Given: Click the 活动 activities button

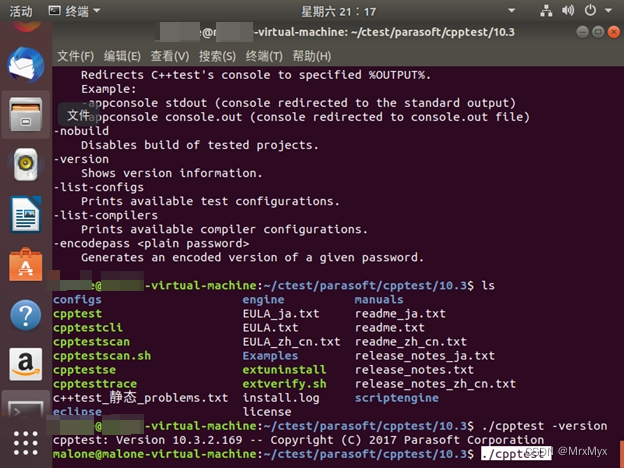Looking at the screenshot, I should (21, 11).
